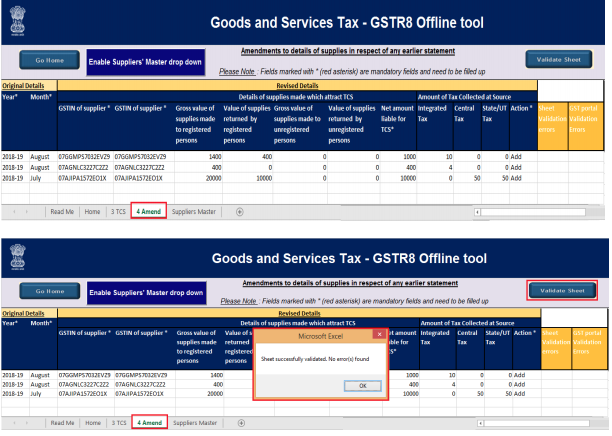Add new sheet plus icon in bottom sheet
Image resolution: width=612 pixels, height=436 pixels.
click(x=241, y=423)
